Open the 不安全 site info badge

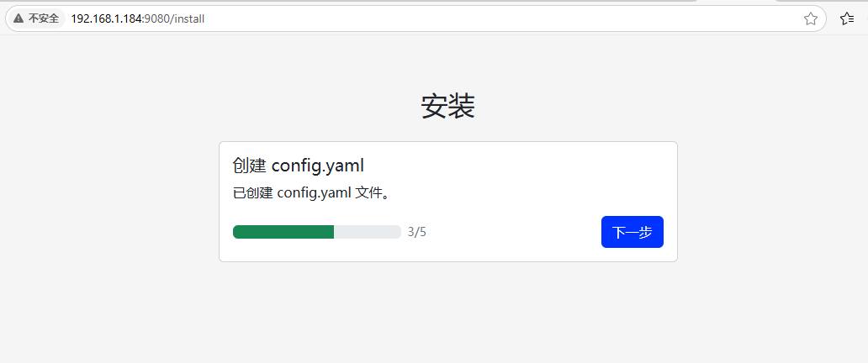(36, 18)
